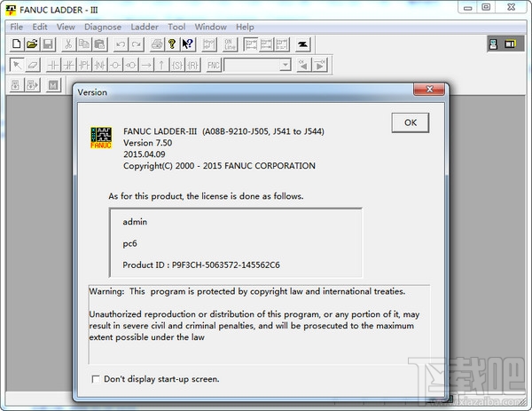The height and width of the screenshot is (411, 532).
Task: Click the New file toolbar icon
Action: pos(16,44)
